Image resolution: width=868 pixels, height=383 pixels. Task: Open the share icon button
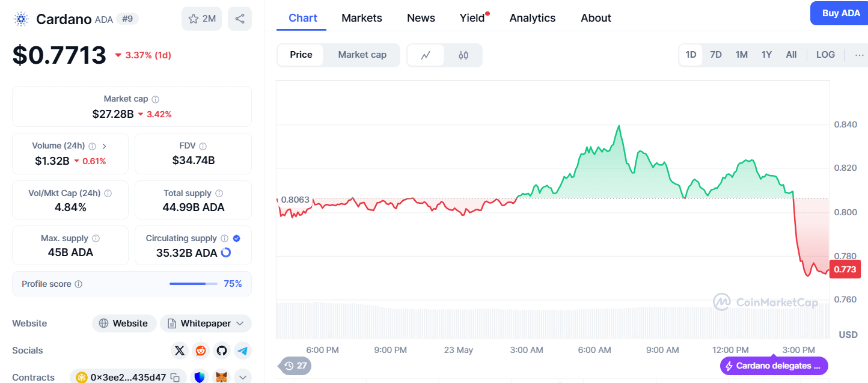click(240, 19)
